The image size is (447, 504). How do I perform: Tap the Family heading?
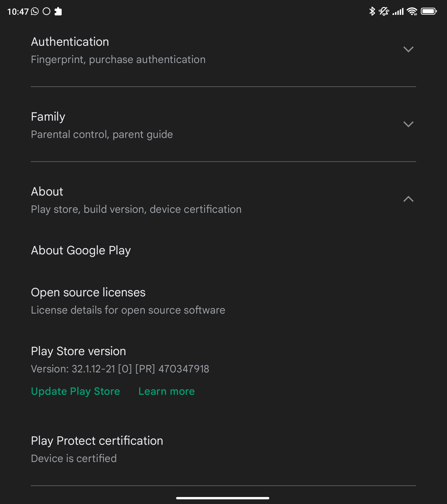(x=48, y=117)
